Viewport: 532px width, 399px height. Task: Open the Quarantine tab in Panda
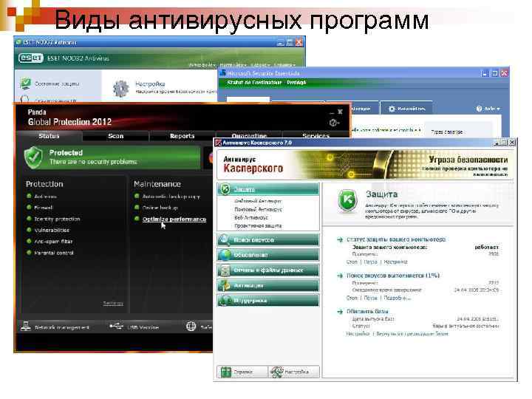[249, 136]
